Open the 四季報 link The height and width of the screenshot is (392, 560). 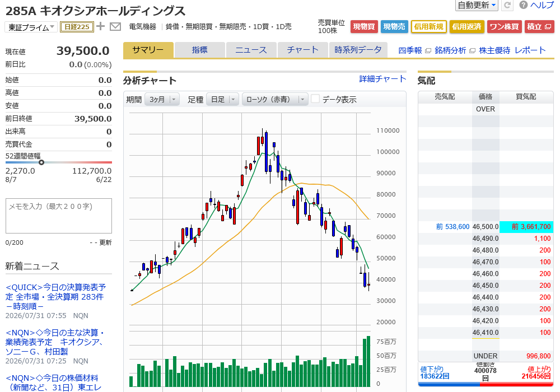point(410,51)
